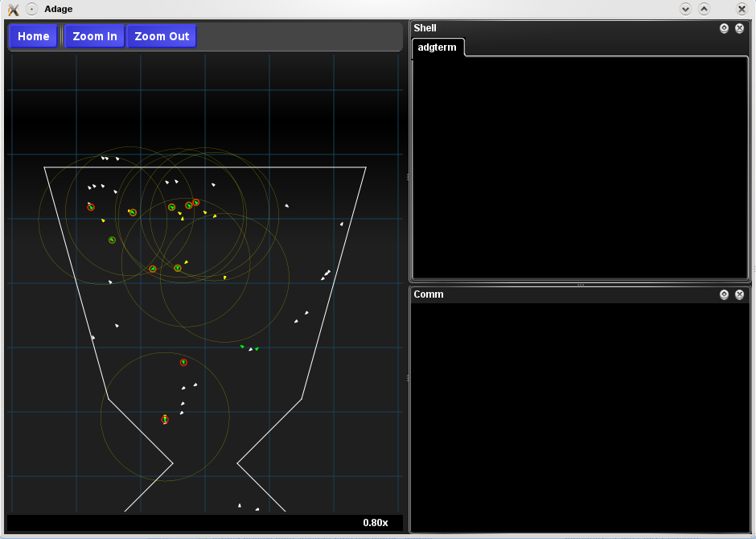The width and height of the screenshot is (756, 539).
Task: Close the Shell panel
Action: coord(739,28)
